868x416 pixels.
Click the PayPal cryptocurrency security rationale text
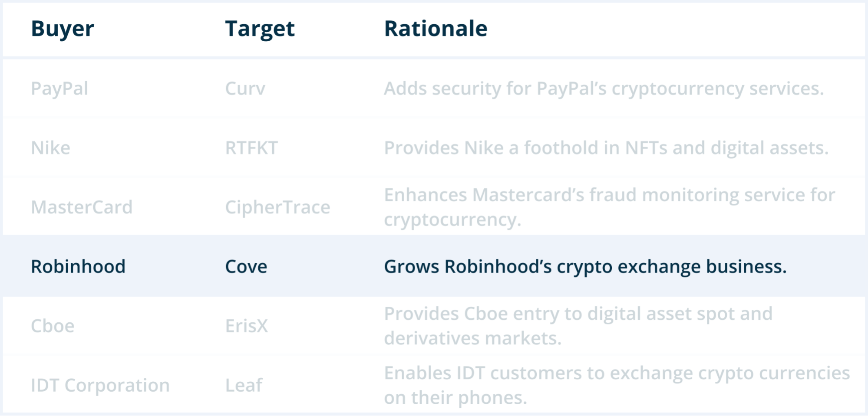[604, 89]
